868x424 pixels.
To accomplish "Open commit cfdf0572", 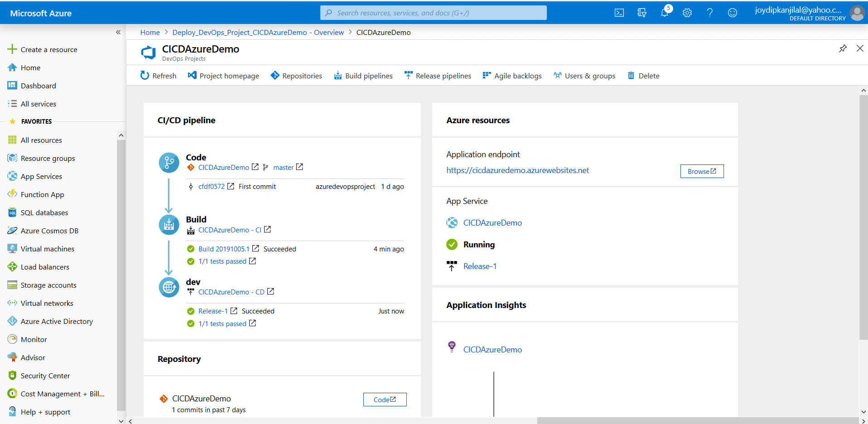I will tap(212, 186).
